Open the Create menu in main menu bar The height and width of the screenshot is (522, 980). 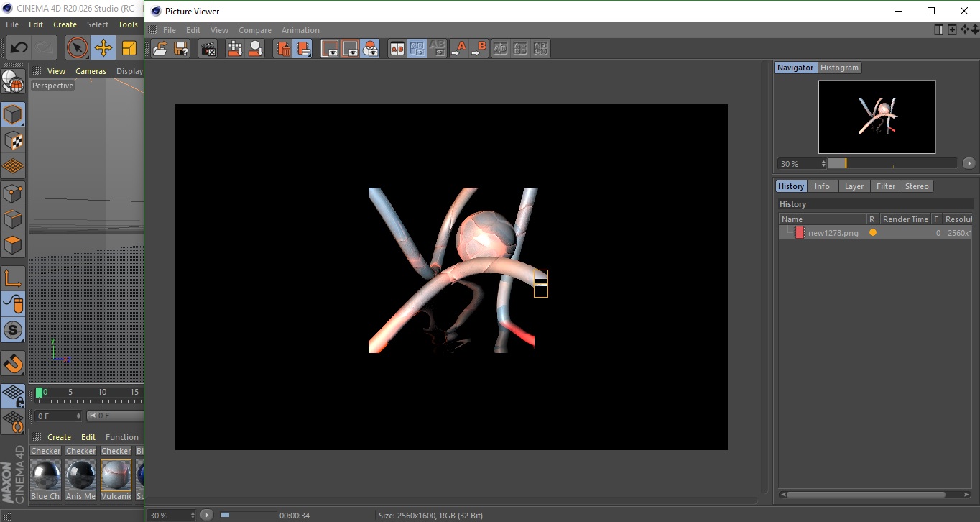65,24
